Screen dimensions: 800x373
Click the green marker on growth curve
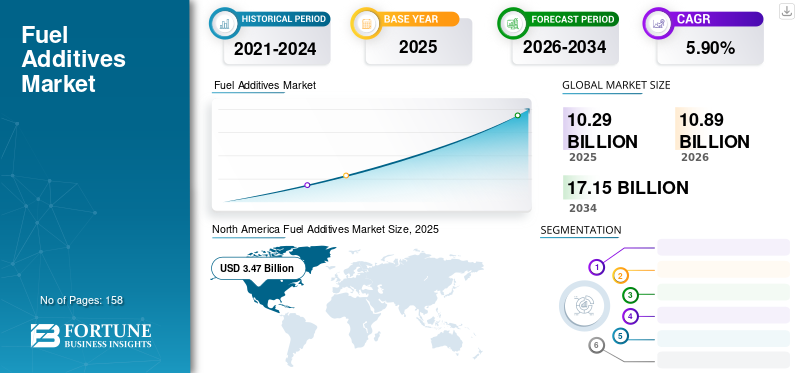517,115
